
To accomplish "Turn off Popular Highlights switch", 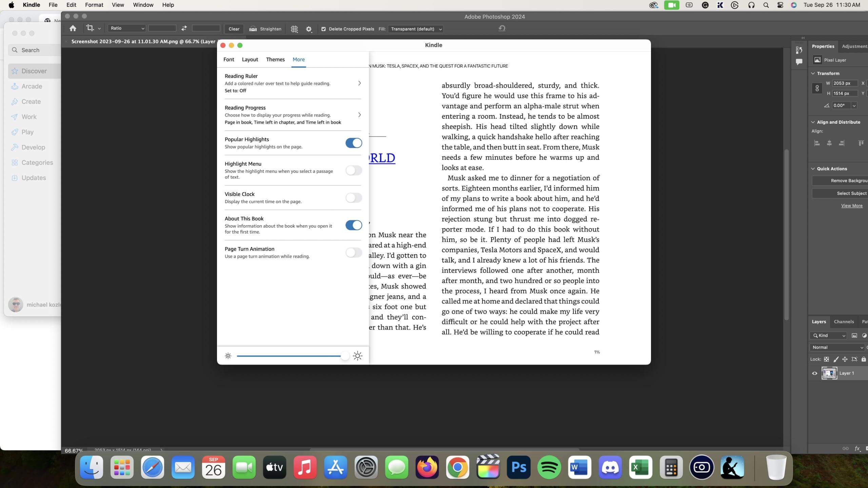I will 354,143.
